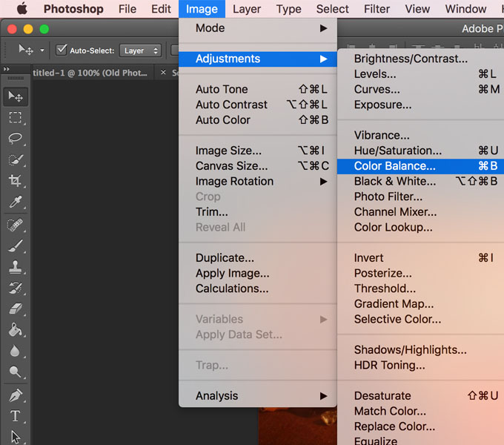Open the Window menu
Image resolution: width=504 pixels, height=445 pixels.
(x=465, y=9)
